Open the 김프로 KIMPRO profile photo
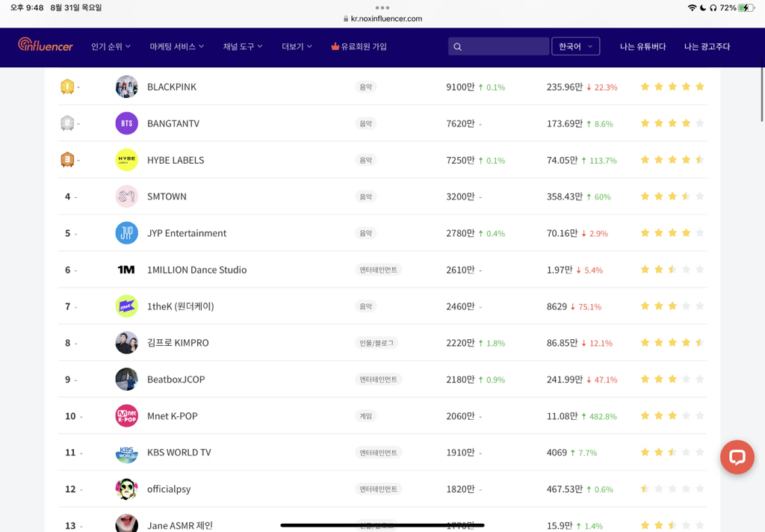Viewport: 765px width, 532px height. coord(126,343)
